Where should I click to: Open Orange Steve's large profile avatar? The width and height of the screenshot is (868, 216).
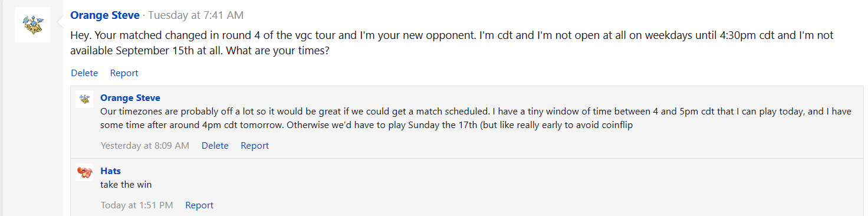(32, 25)
